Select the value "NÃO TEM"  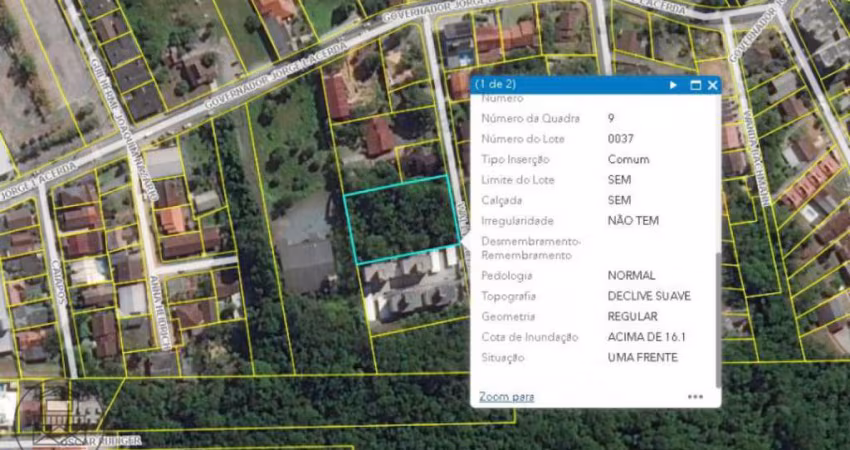pos(633,221)
